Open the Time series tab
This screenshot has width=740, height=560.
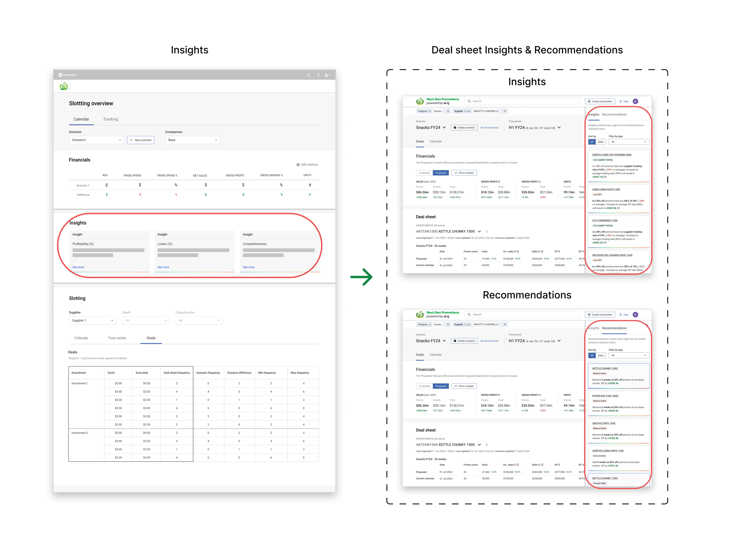(x=117, y=338)
